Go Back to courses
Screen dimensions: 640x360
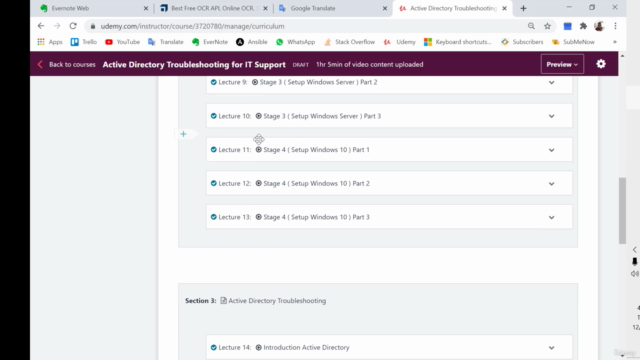point(72,64)
